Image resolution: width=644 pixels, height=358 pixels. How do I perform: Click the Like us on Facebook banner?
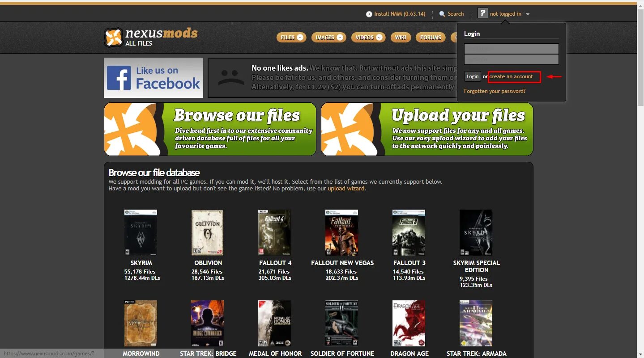click(x=154, y=78)
